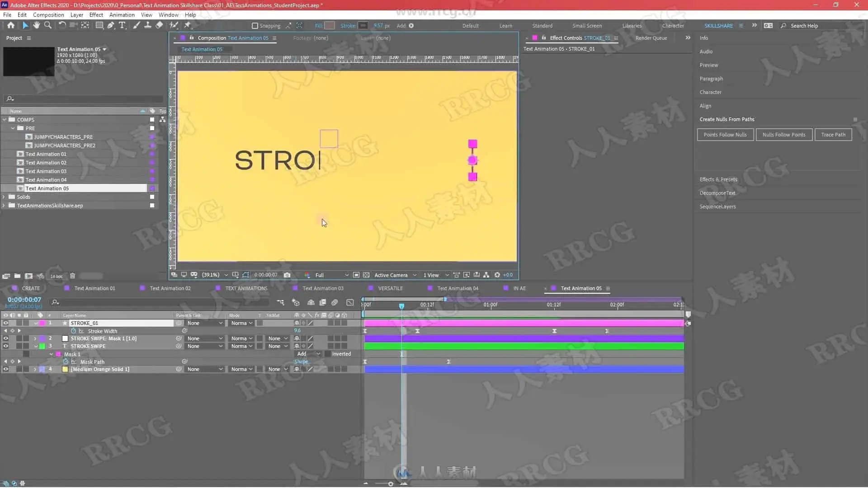Click the Home icon in toolbar
Screen dimensions: 868x488
11,25
